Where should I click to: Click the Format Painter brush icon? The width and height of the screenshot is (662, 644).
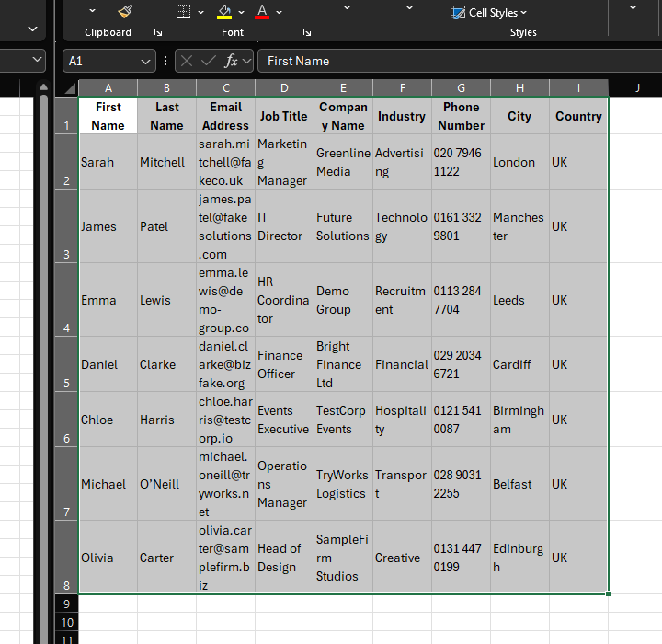coord(125,11)
